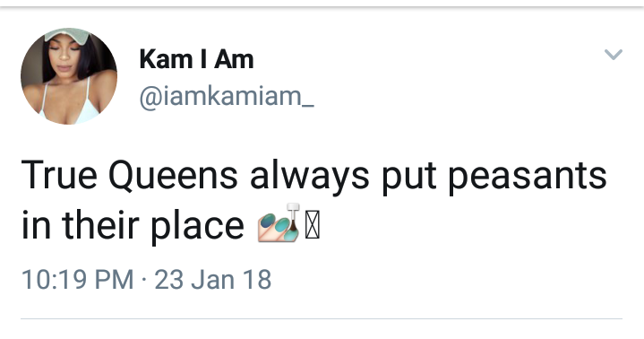Click the word place in the tweet
Viewport: 644px width, 339px height.
(x=198, y=225)
